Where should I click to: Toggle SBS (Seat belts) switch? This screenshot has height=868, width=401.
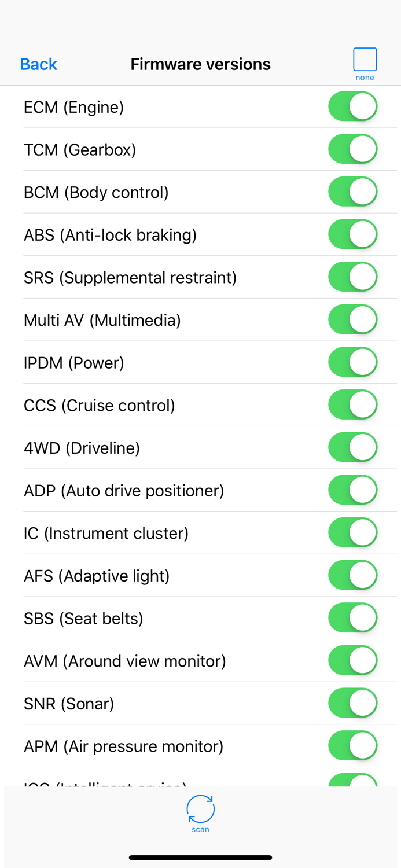[x=352, y=618]
